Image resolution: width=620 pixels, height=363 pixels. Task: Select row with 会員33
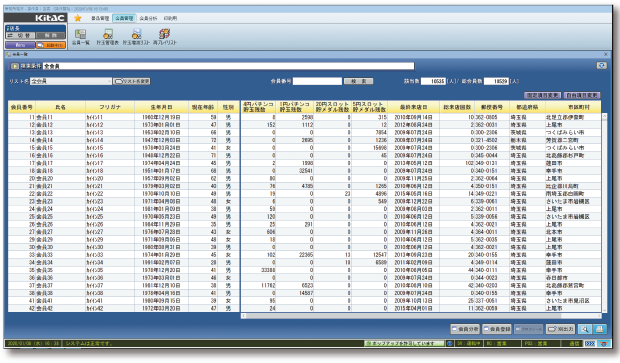(304, 255)
